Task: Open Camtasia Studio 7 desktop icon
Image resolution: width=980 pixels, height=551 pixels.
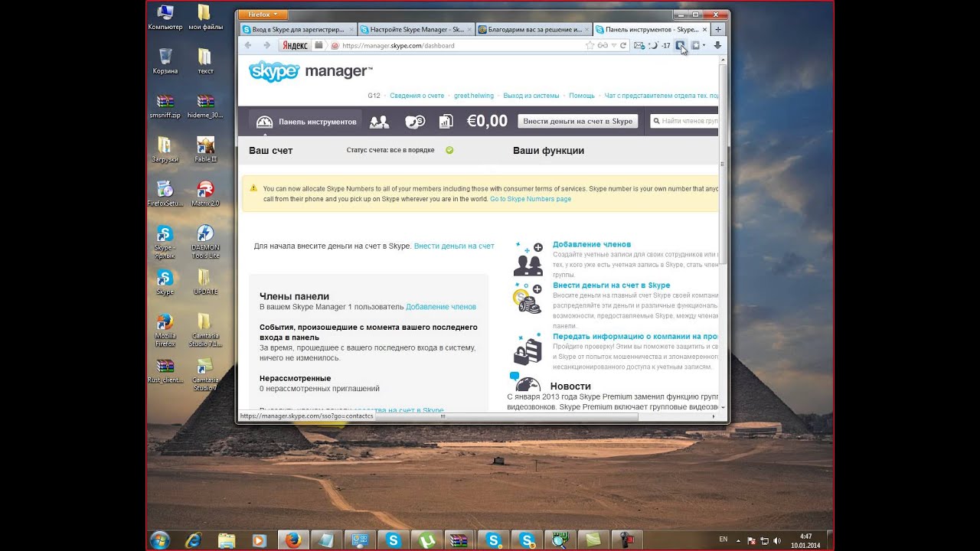Action: pos(205,374)
